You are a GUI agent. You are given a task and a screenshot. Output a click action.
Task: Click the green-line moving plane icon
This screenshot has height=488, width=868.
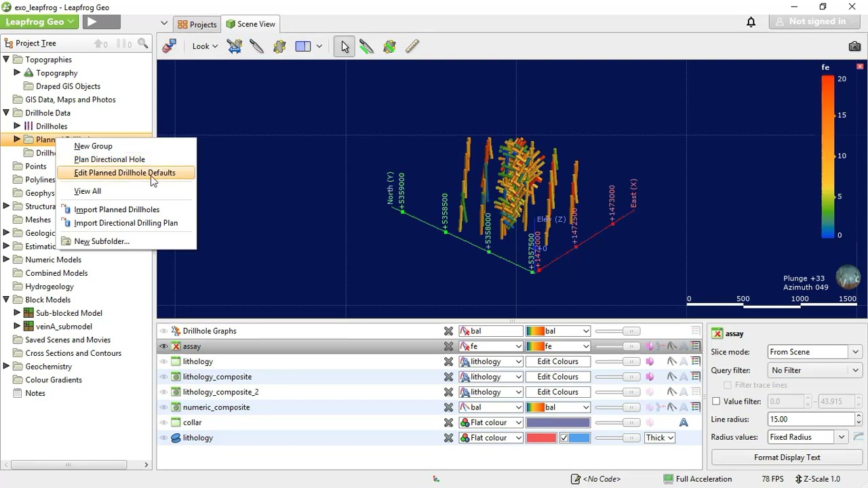389,46
